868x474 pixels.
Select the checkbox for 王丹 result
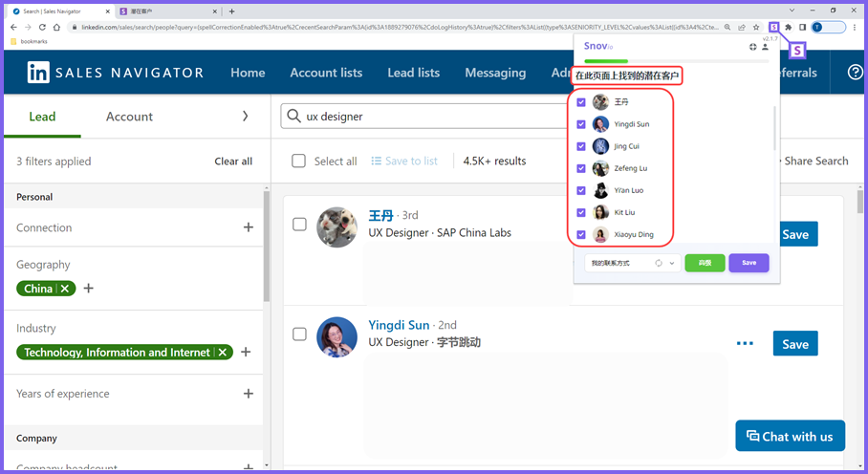tap(299, 224)
